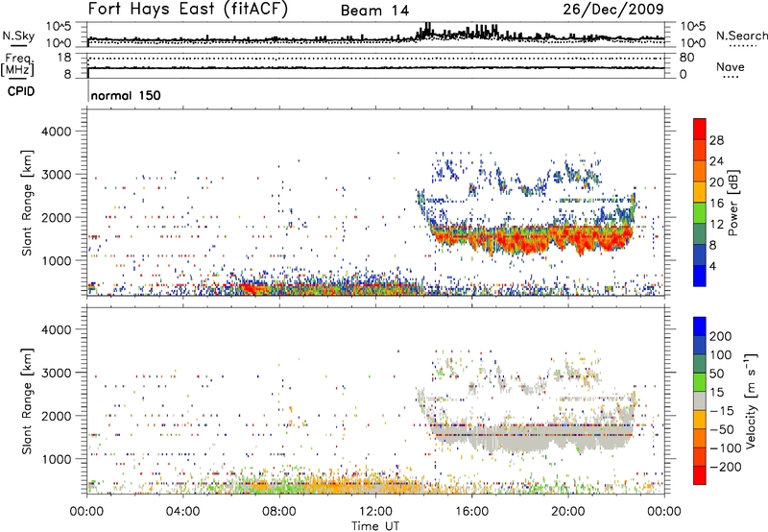The width and height of the screenshot is (768, 532).
Task: Click the "normal 150" CPID entry
Action: (x=126, y=95)
